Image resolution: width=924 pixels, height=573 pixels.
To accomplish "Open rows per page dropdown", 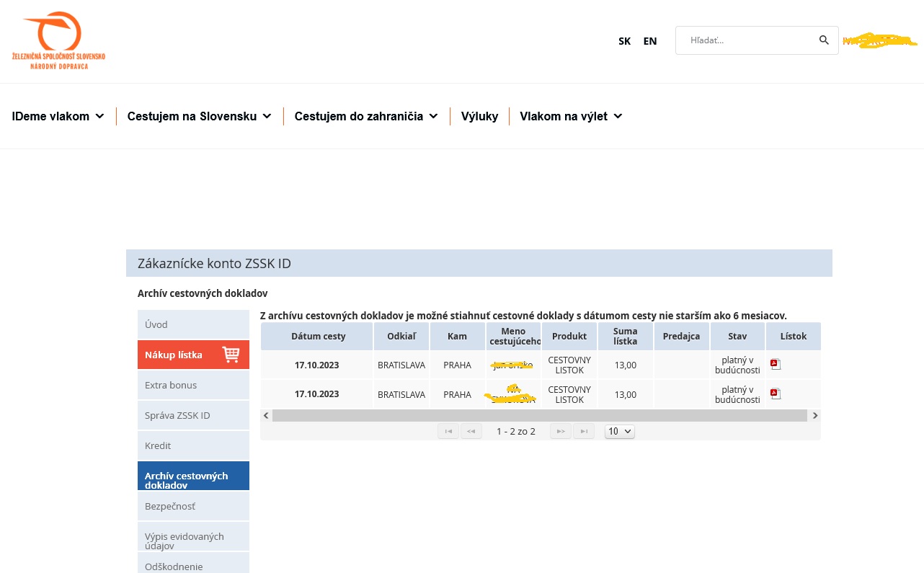I will pyautogui.click(x=619, y=431).
